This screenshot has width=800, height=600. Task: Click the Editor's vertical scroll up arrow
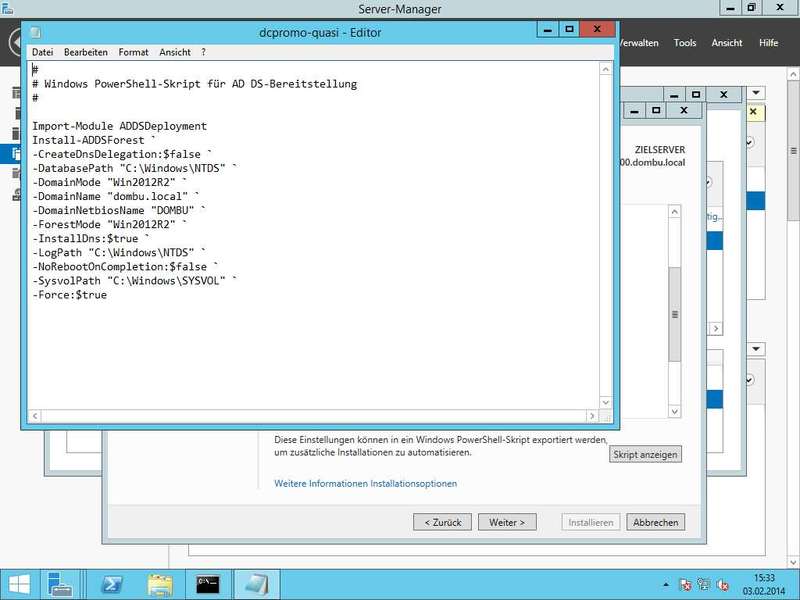[606, 69]
